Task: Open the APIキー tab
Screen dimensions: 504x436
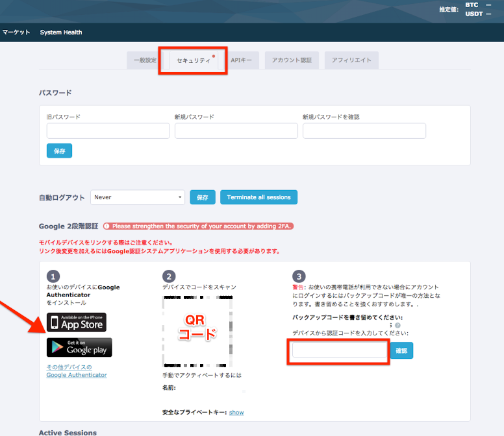Action: (x=241, y=60)
